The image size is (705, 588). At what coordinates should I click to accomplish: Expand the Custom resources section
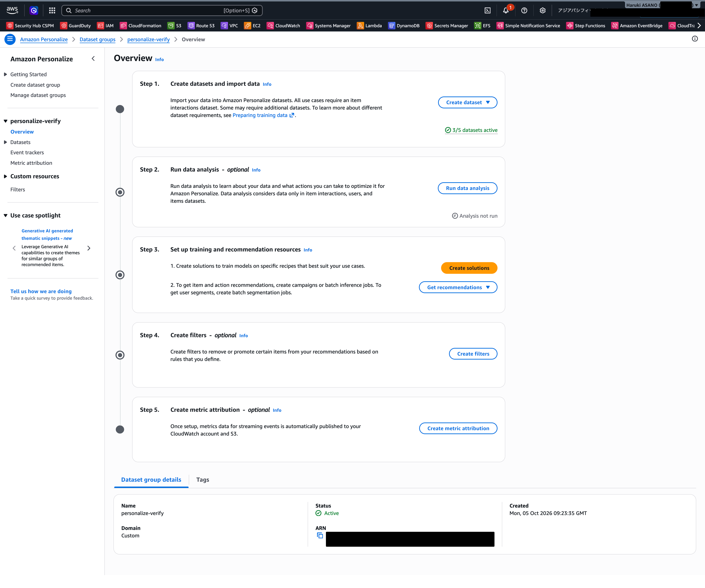(x=5, y=176)
